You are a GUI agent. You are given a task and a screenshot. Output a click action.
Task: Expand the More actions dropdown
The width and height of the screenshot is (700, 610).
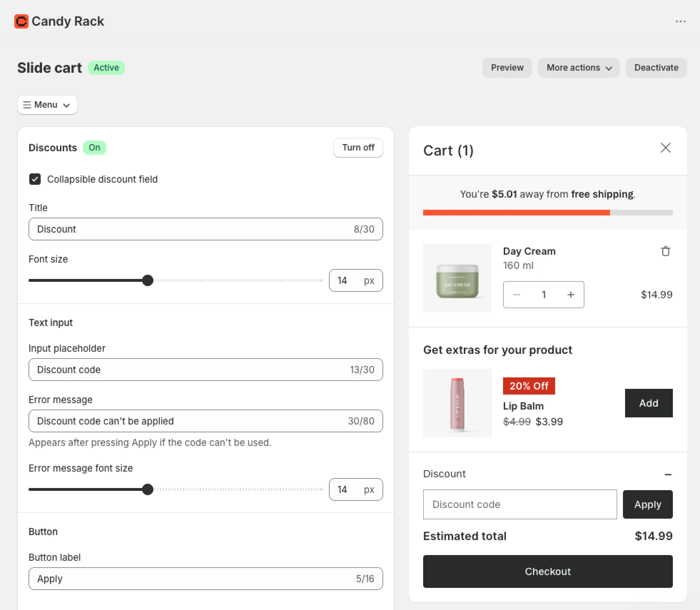tap(579, 68)
